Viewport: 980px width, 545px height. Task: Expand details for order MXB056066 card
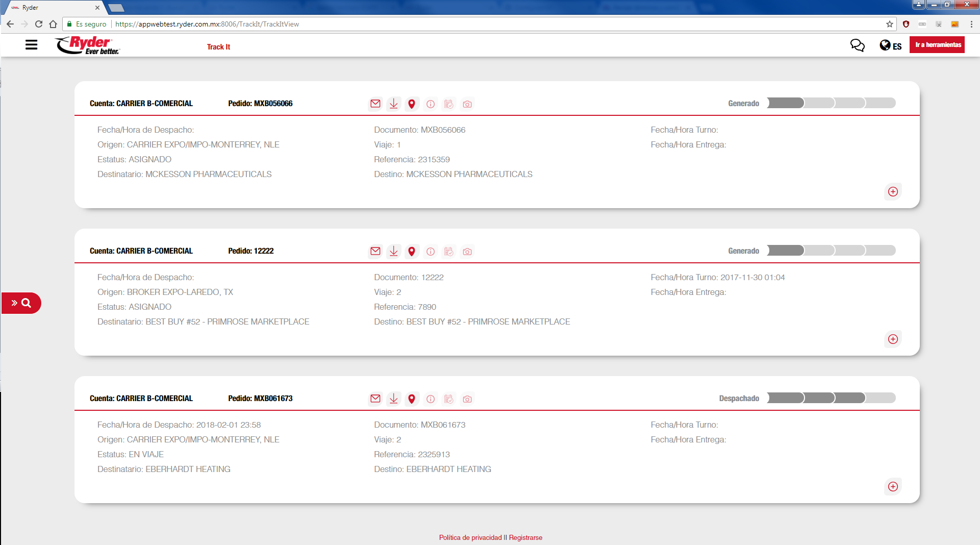[x=893, y=192]
